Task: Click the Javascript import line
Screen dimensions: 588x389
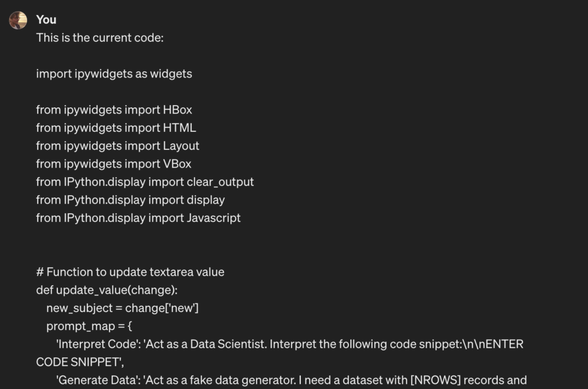Action: (138, 218)
